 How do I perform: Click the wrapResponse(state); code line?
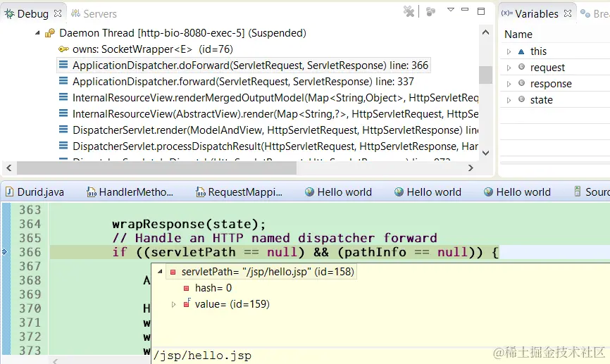(x=189, y=225)
